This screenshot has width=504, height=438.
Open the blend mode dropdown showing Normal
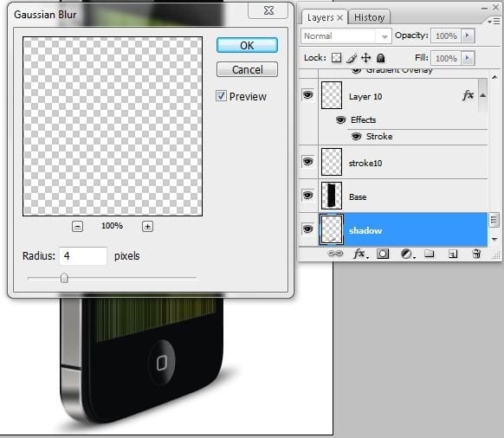pyautogui.click(x=346, y=36)
